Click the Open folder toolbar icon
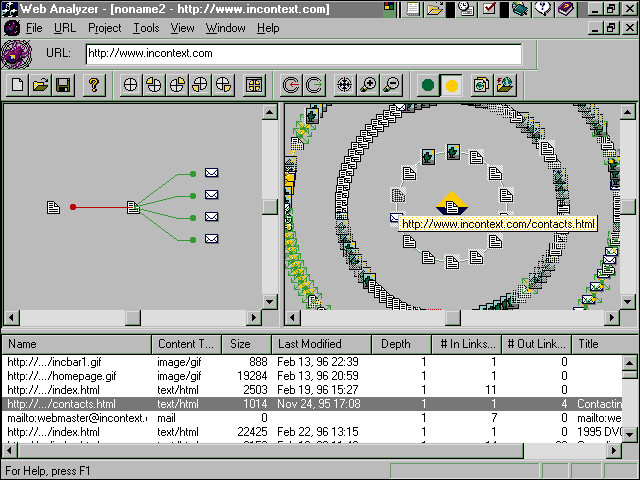This screenshot has height=480, width=640. pos(40,85)
